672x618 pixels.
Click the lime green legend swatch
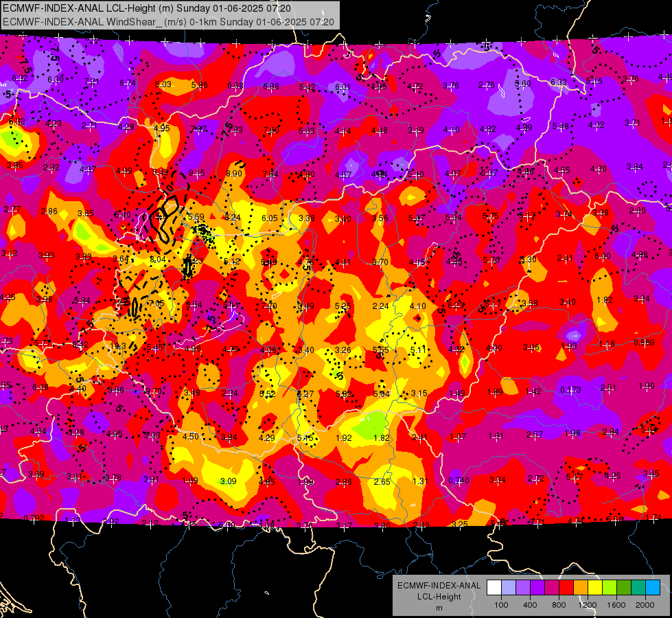(610, 587)
